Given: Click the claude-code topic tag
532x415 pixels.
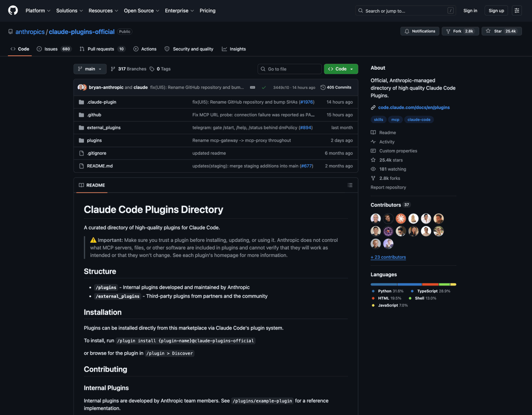Looking at the screenshot, I should click(x=419, y=120).
